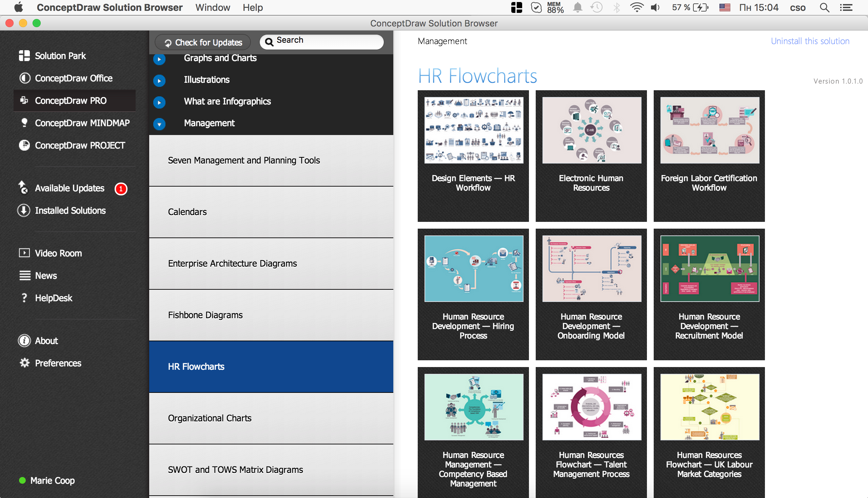
Task: Expand the Illustrations section
Action: click(160, 80)
